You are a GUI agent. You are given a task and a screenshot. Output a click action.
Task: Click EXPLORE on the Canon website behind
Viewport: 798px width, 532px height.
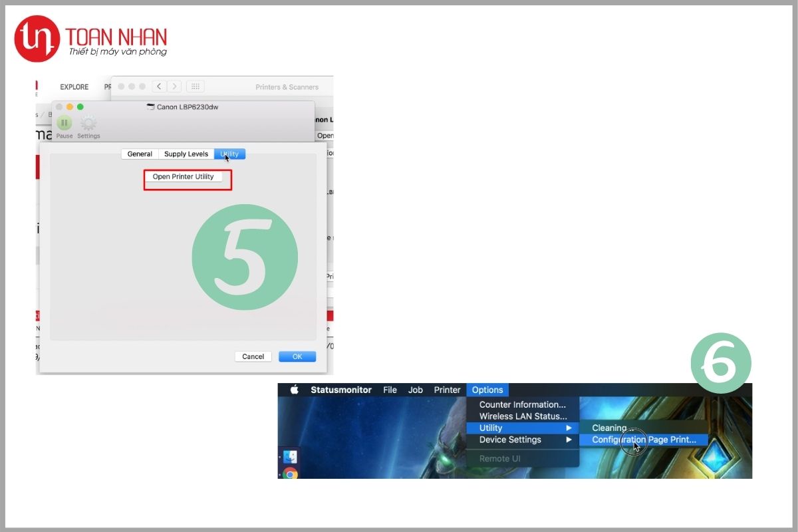click(x=74, y=87)
